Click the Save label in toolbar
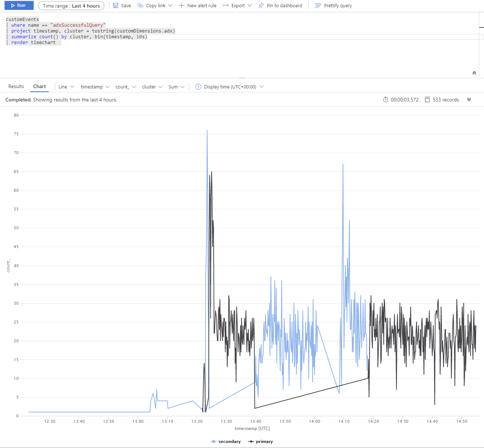This screenshot has height=448, width=484. click(x=126, y=6)
